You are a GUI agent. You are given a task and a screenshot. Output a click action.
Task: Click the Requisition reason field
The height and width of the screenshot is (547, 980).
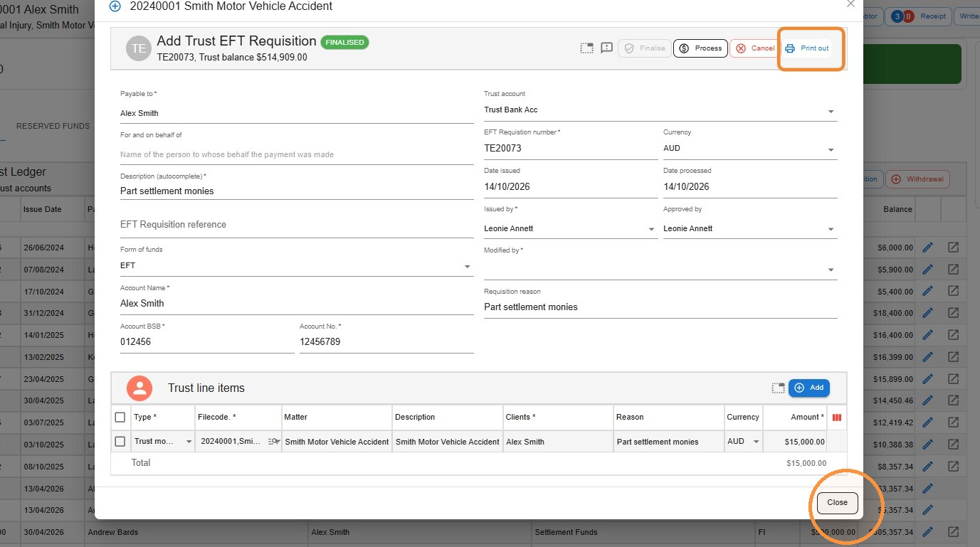660,307
